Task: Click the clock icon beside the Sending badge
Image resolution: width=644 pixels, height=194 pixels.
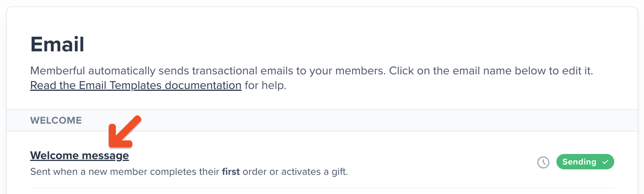Action: 543,162
